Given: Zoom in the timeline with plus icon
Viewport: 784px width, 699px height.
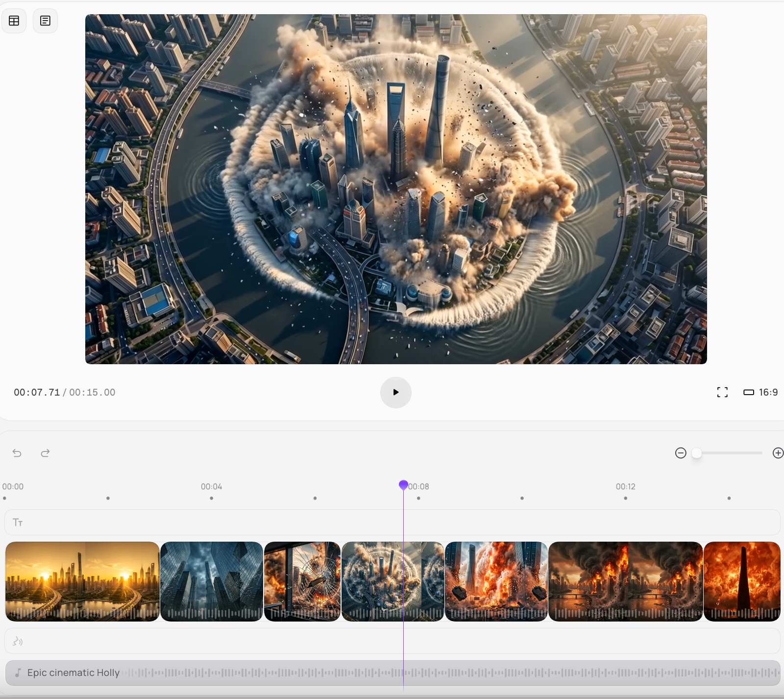Looking at the screenshot, I should pos(778,453).
